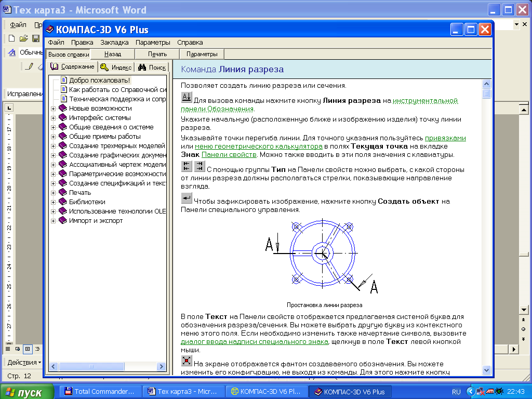This screenshot has height=399, width=532.
Task: Click the contents tree horizontal scrollbar thumb
Action: tap(91, 366)
